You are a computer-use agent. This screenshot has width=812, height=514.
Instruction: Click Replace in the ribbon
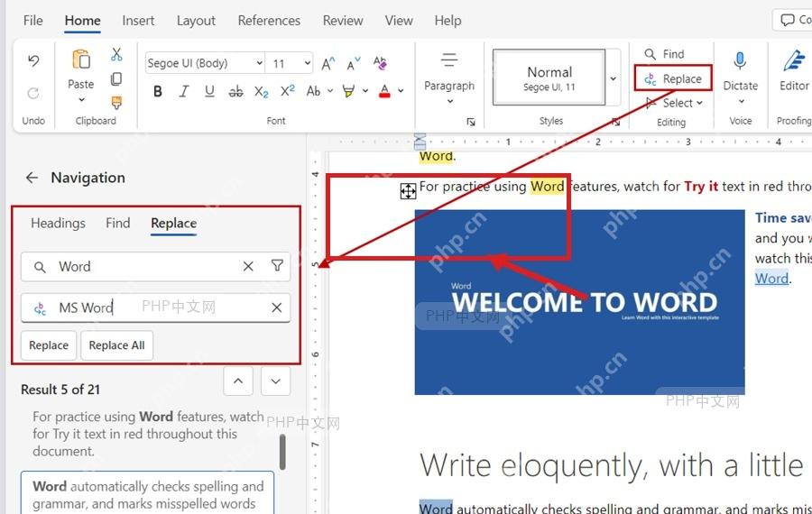673,78
